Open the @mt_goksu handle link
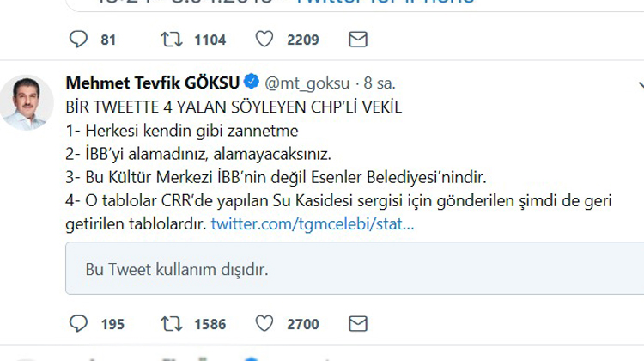 point(307,83)
